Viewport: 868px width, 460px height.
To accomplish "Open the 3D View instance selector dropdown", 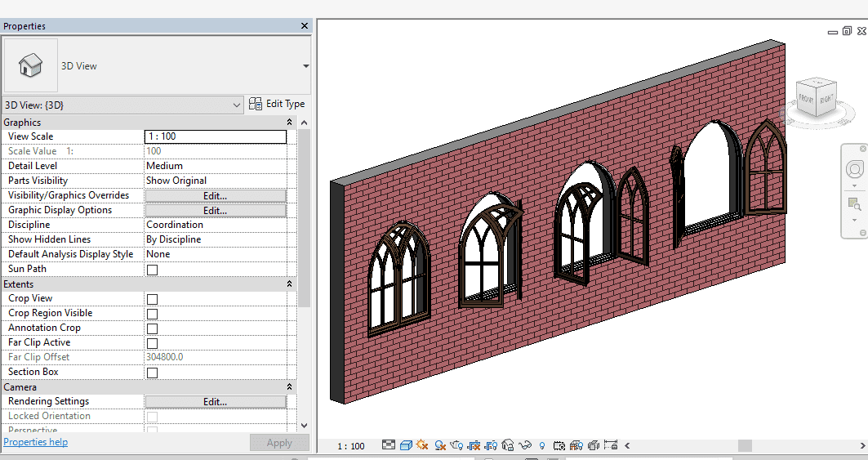I will click(x=236, y=105).
